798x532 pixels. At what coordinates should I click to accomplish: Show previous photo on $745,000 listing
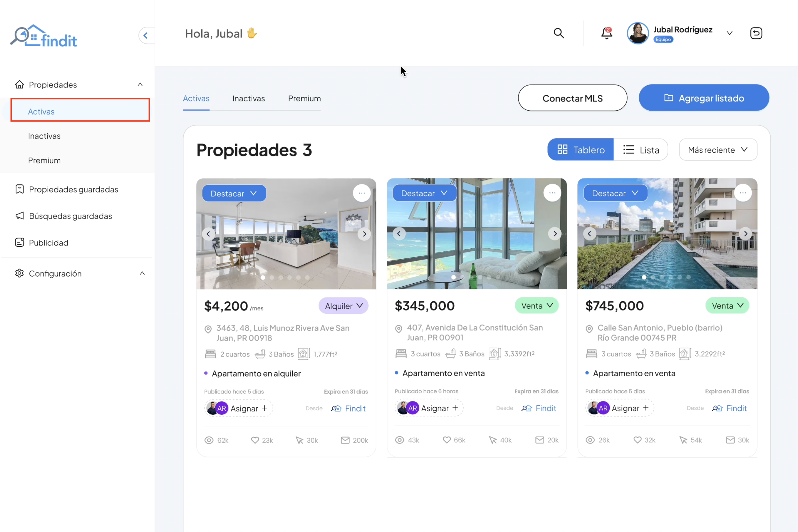pos(590,234)
